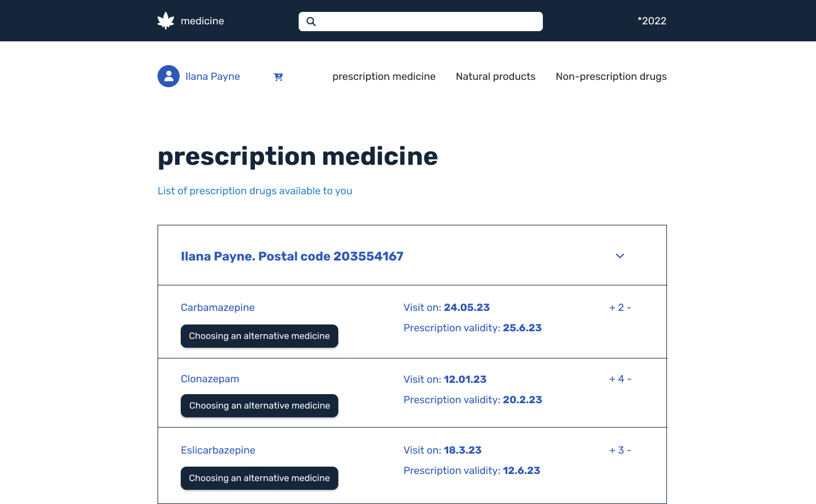The width and height of the screenshot is (816, 504).
Task: Select the Carbamazepine drug name
Action: point(218,307)
